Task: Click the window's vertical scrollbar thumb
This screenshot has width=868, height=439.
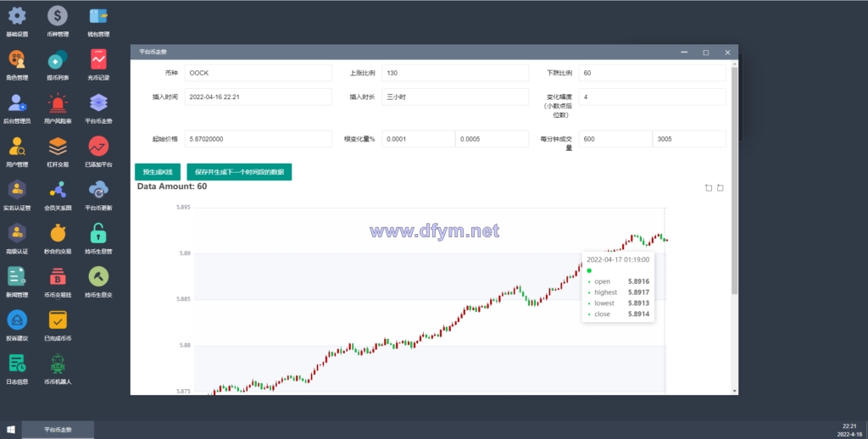Action: pos(735,180)
